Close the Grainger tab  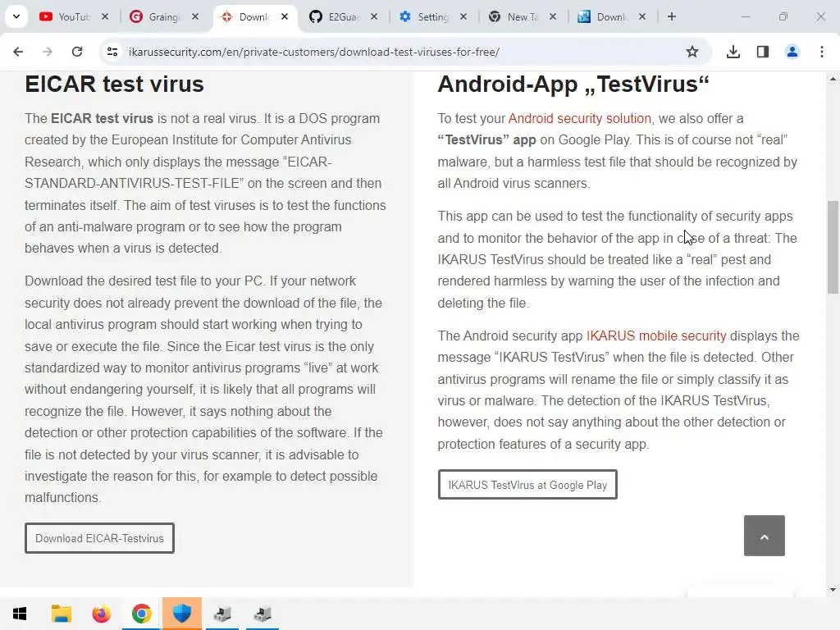[x=195, y=16]
